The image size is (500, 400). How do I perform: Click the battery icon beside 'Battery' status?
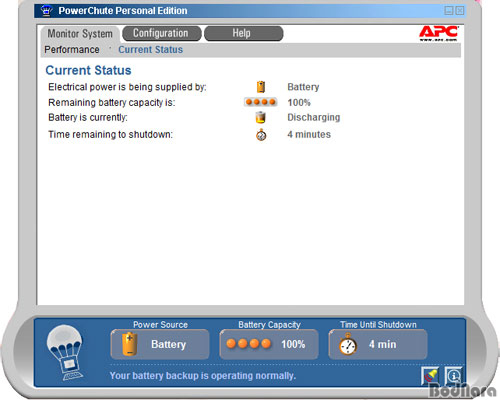point(261,87)
